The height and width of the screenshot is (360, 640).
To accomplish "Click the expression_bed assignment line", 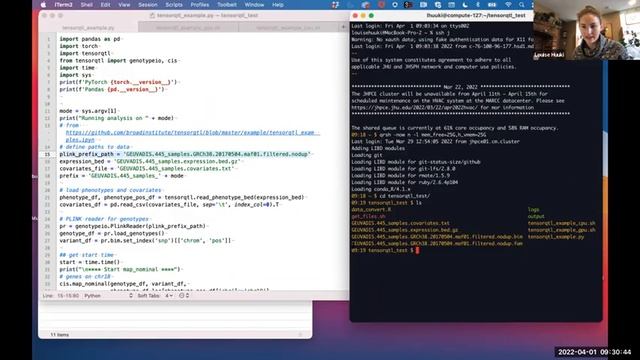I will point(149,162).
